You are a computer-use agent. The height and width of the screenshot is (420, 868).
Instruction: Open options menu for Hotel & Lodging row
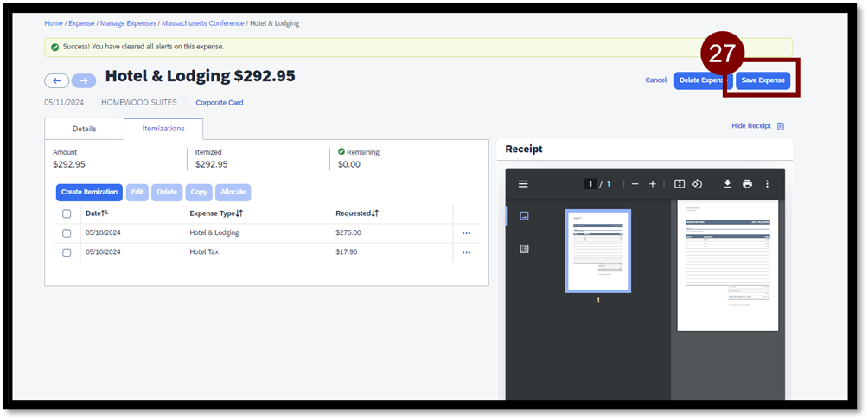[466, 233]
